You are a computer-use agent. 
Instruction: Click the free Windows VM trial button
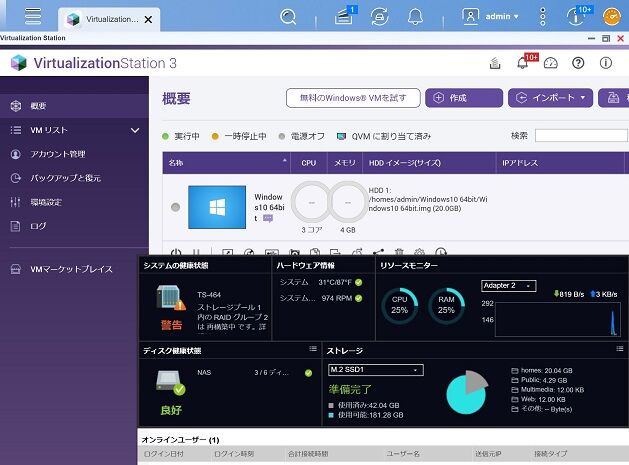point(353,98)
